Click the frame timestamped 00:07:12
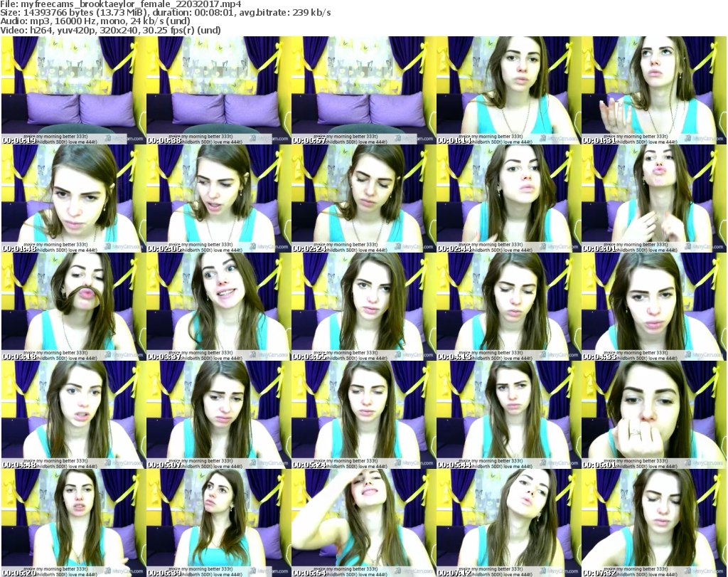The height and width of the screenshot is (577, 728). pyautogui.click(x=508, y=523)
